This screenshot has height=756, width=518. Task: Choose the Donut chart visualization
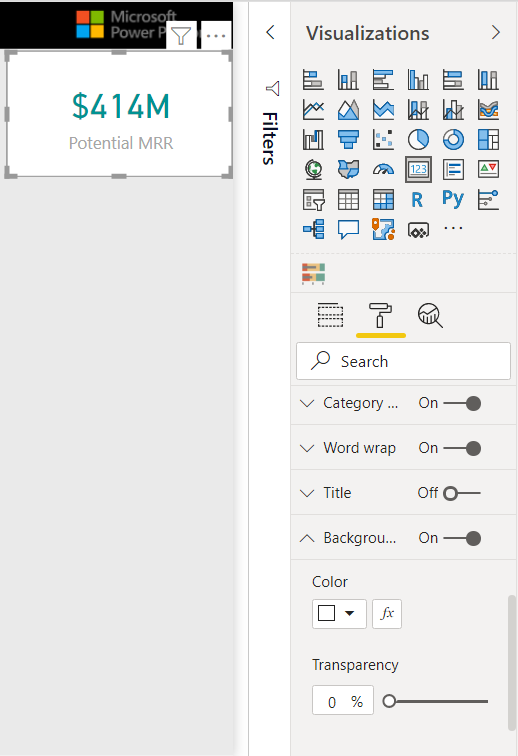click(453, 140)
